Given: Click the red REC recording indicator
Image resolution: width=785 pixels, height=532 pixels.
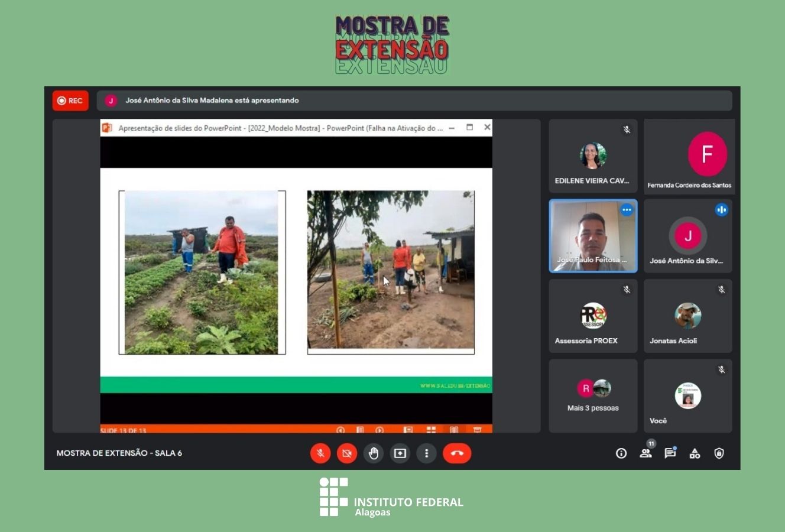Looking at the screenshot, I should (70, 100).
